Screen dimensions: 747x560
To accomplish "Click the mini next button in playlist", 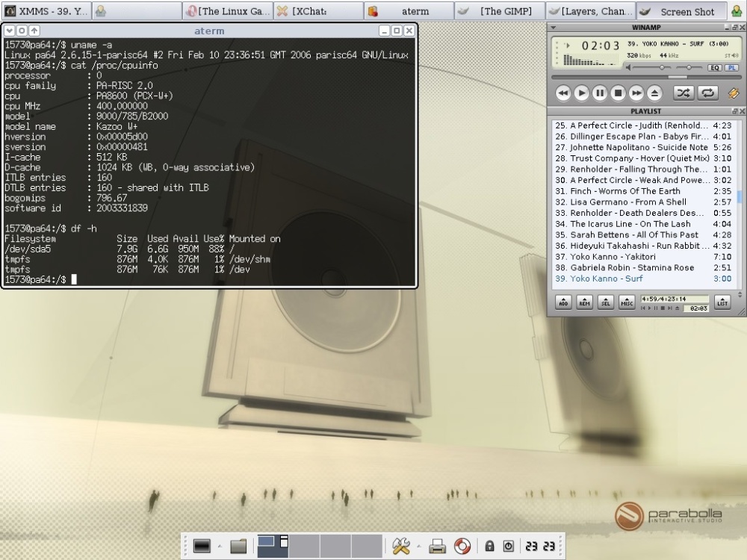I will pyautogui.click(x=670, y=308).
